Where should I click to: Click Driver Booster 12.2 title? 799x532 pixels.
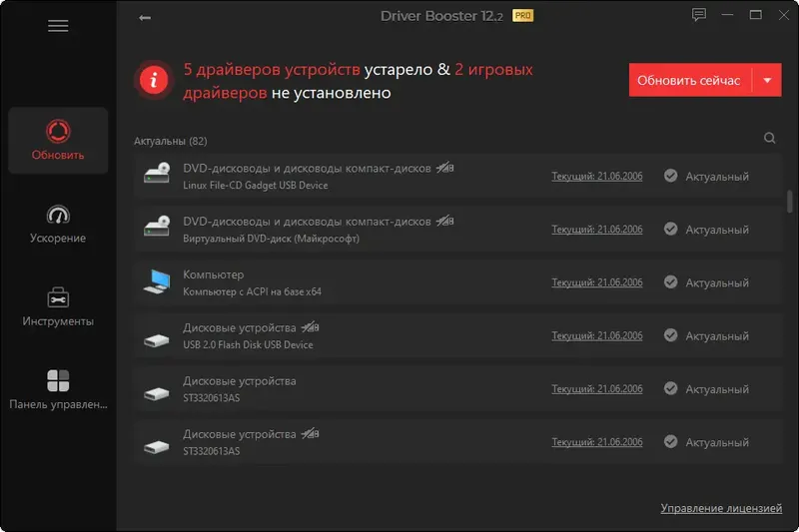441,16
